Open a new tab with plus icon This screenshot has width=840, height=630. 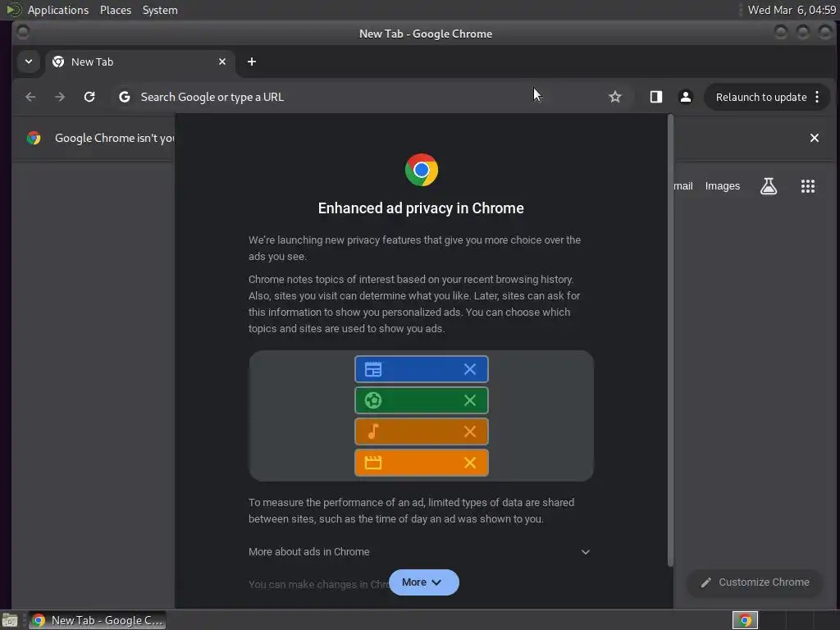pos(252,62)
